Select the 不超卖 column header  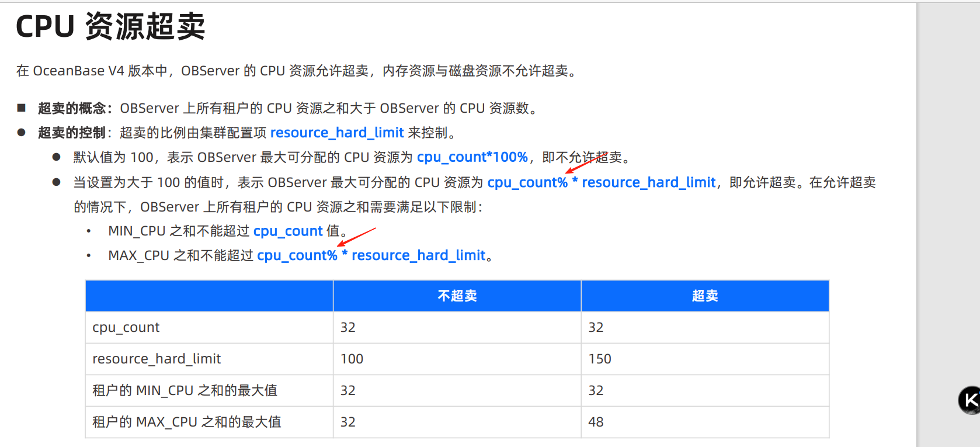[457, 296]
